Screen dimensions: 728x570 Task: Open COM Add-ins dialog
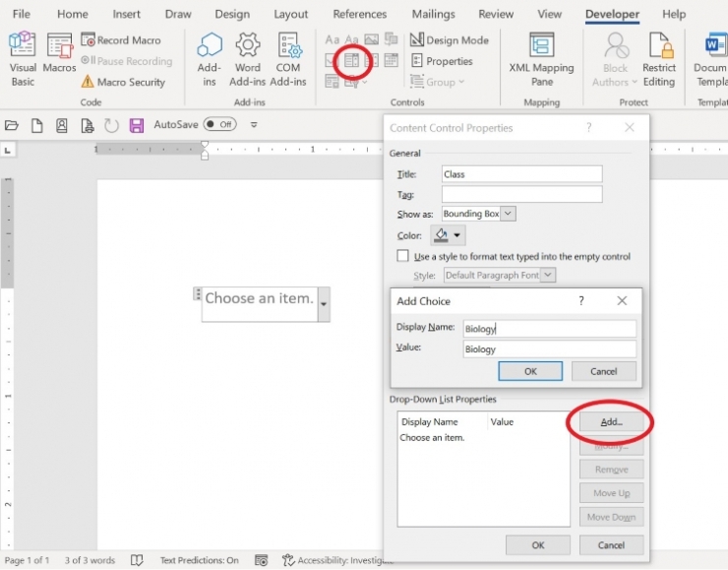(288, 57)
